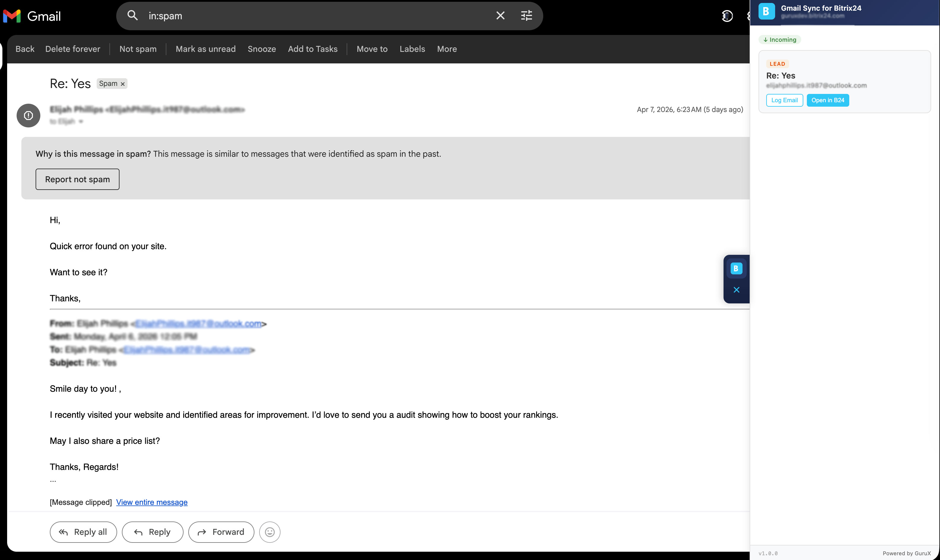
Task: Open the Move to menu
Action: pos(372,49)
